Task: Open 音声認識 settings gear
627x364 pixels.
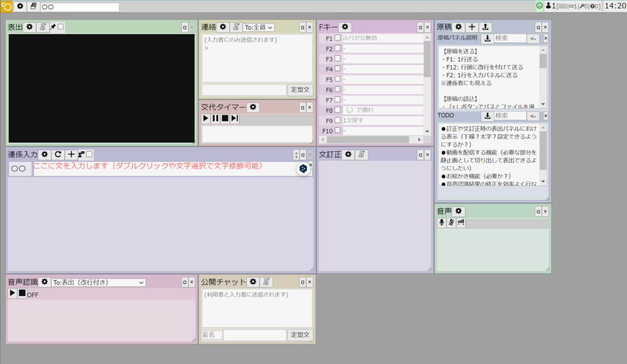Action: click(45, 282)
